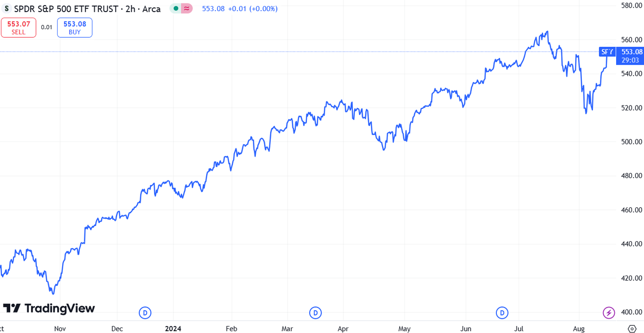Click the 440.00 price axis label
This screenshot has width=644, height=333.
point(631,244)
